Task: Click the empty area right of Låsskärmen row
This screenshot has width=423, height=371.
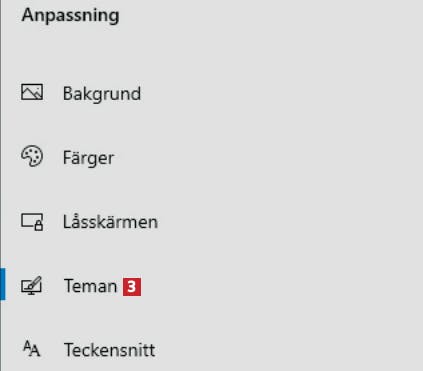Action: coord(290,222)
